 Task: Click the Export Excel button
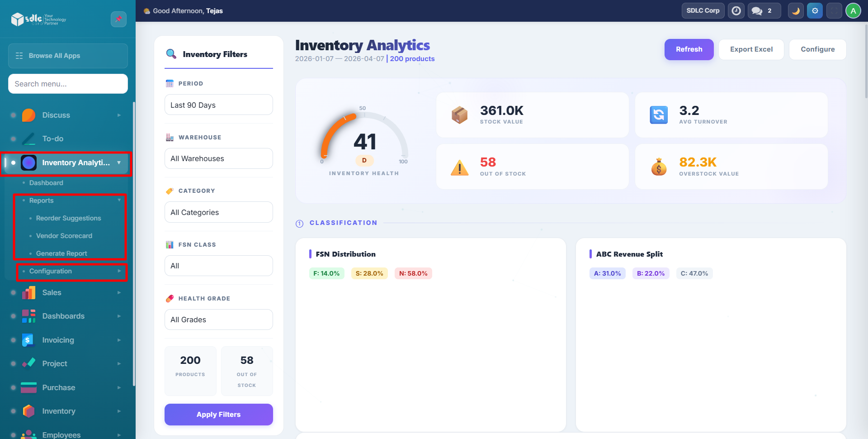pyautogui.click(x=751, y=49)
